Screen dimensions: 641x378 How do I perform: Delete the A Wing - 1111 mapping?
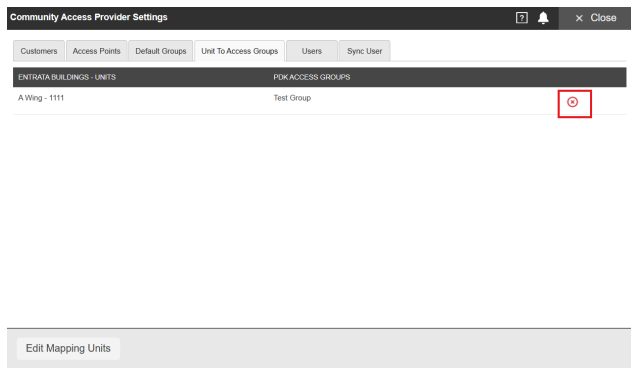point(572,102)
